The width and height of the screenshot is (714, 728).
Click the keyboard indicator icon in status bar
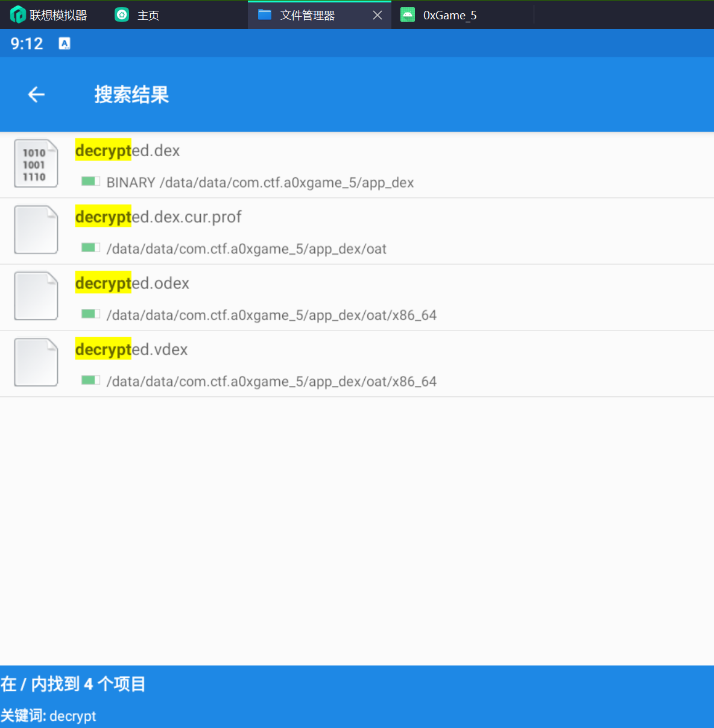(65, 43)
